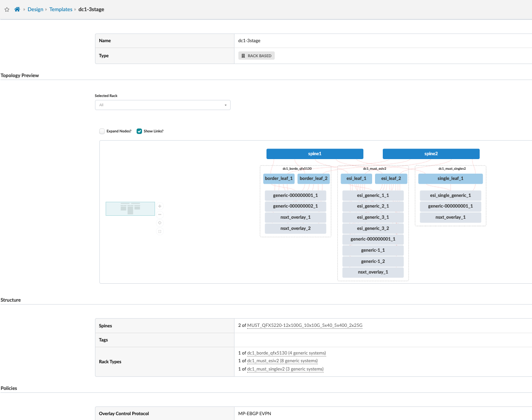Open the MUST_QFX5220 spine logical device link
The height and width of the screenshot is (420, 532).
(305, 325)
